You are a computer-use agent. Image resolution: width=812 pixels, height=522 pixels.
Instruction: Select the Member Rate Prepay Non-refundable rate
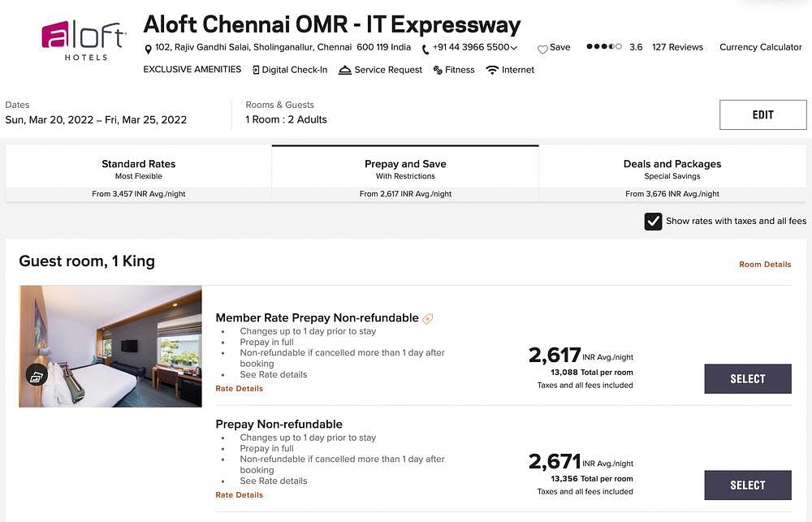point(748,378)
